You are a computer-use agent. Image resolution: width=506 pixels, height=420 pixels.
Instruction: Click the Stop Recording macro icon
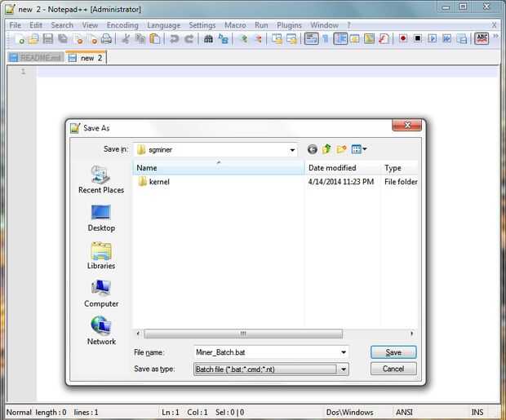[x=418, y=39]
